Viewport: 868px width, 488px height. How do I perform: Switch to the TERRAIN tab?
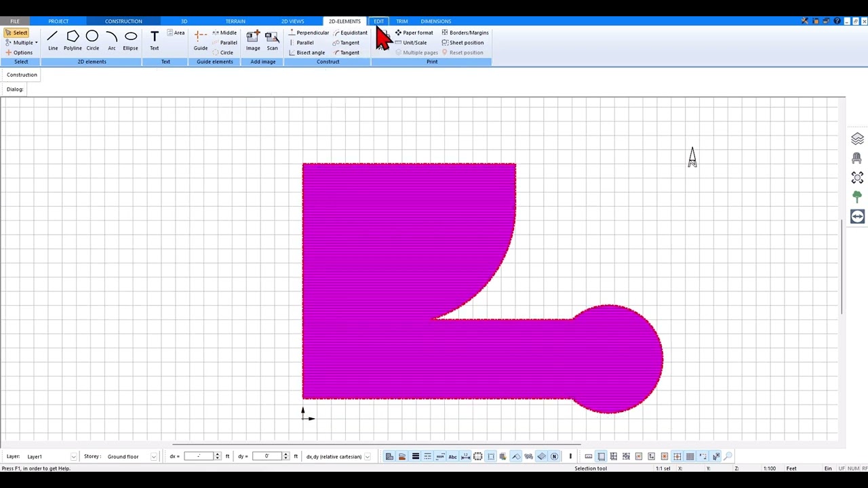235,21
